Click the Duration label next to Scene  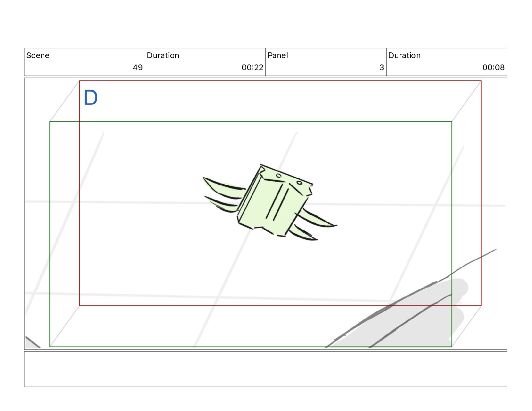pos(163,55)
